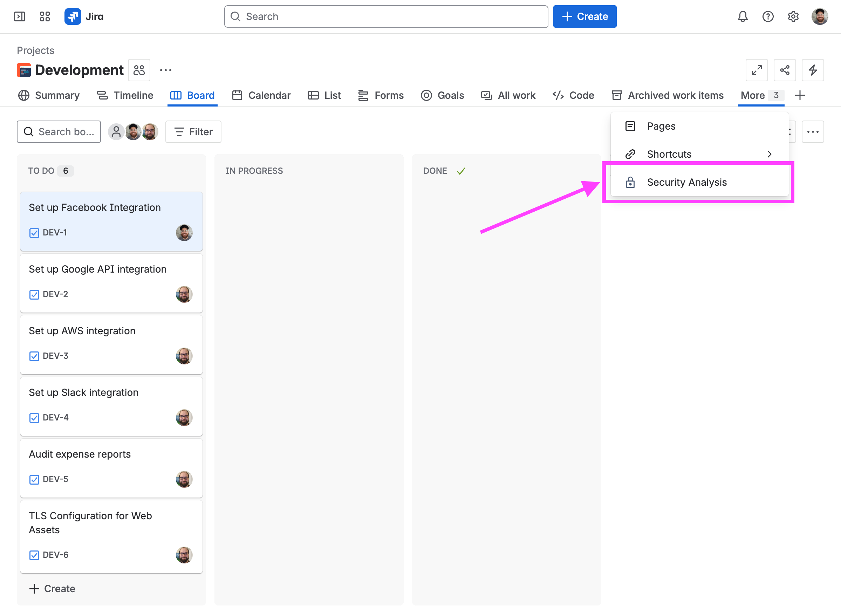Click the DEV-1 task type checkbox icon
Image resolution: width=841 pixels, height=616 pixels.
(x=34, y=233)
